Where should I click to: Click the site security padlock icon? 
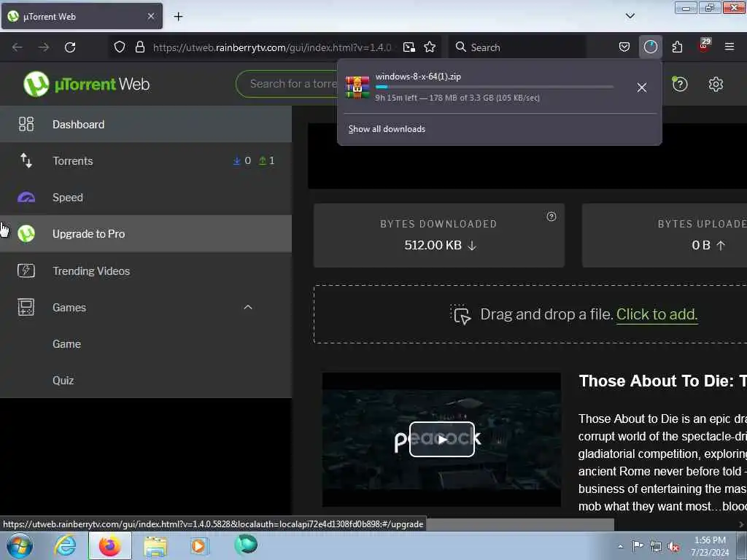[x=140, y=47]
